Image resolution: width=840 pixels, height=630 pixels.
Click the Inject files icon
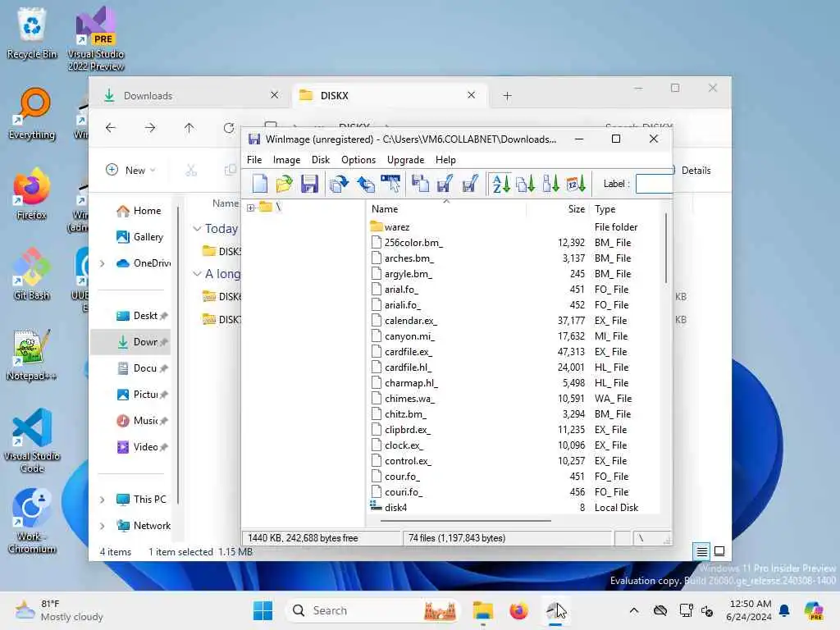click(x=339, y=184)
